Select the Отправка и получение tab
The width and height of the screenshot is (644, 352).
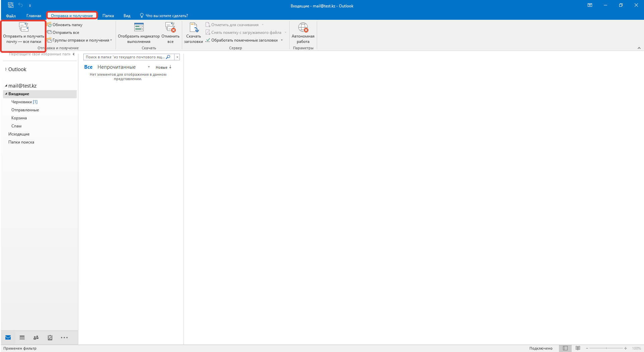point(72,16)
